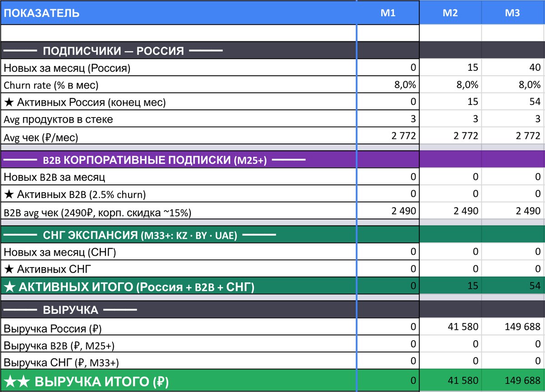Viewport: 545px width, 392px height.
Task: Click the Churn rate value in column M3
Action: coord(529,85)
